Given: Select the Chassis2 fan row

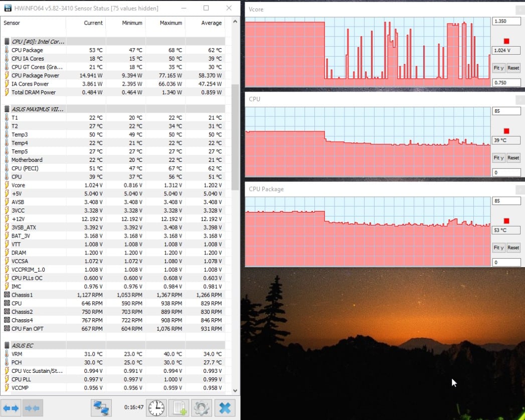Looking at the screenshot, I should click(x=113, y=312).
